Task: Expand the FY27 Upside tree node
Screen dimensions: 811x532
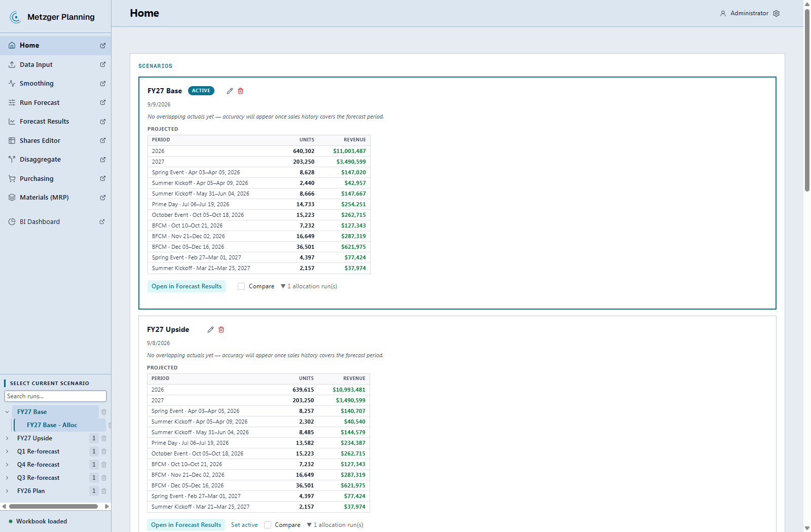Action: (x=7, y=438)
